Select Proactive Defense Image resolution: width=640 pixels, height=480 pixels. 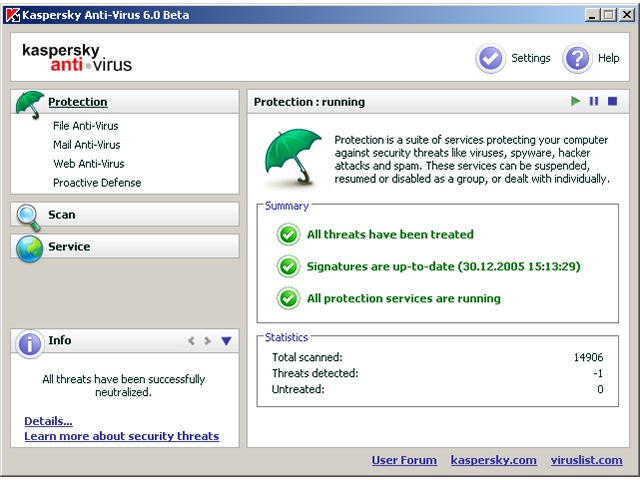tap(97, 182)
